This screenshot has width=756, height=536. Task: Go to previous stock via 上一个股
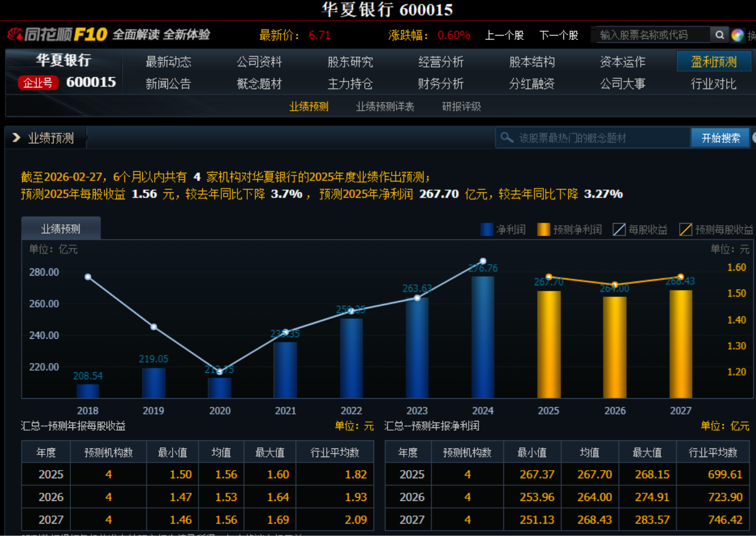pyautogui.click(x=504, y=35)
